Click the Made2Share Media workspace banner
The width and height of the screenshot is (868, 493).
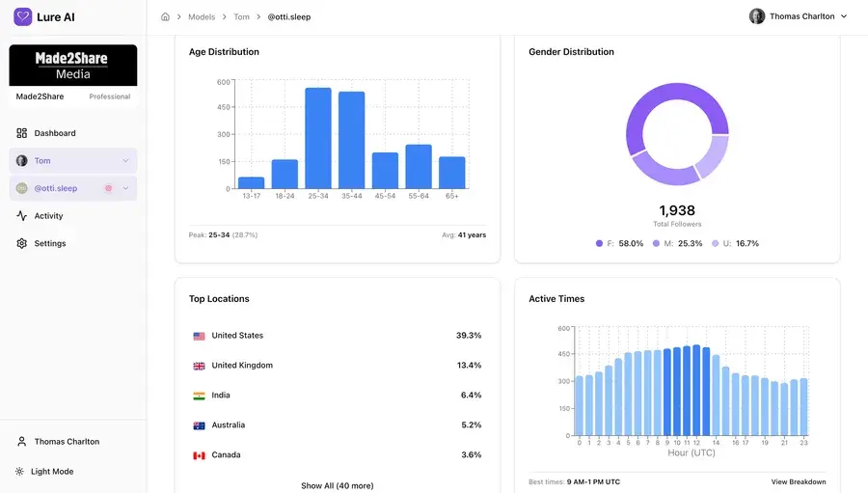[73, 66]
